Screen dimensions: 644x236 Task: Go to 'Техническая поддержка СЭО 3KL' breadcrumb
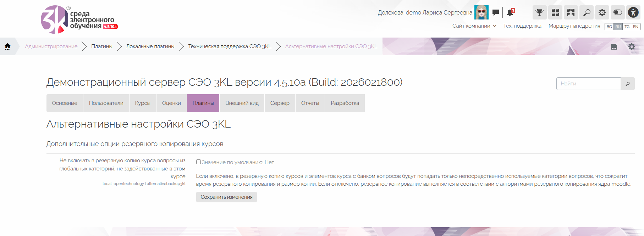pos(230,46)
